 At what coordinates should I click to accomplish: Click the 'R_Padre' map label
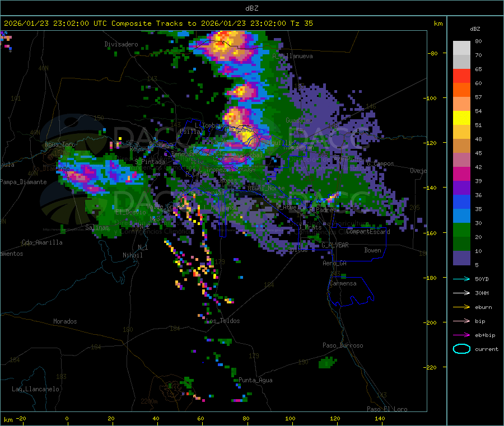tap(321, 210)
